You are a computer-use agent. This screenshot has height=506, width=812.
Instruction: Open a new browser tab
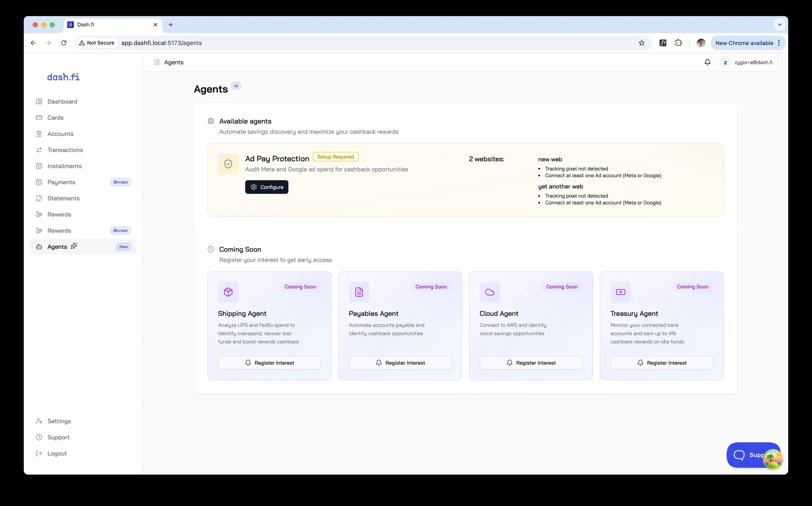(x=171, y=25)
